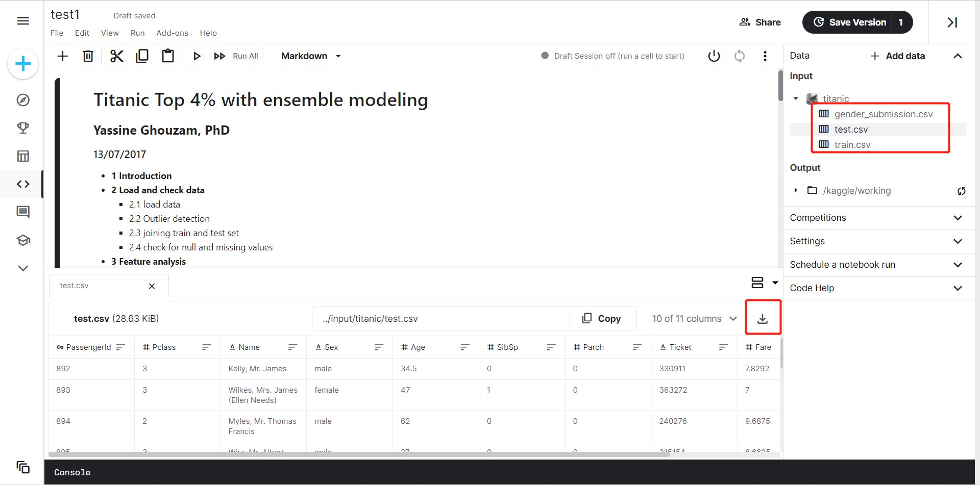This screenshot has width=980, height=485.
Task: Click Run All button
Action: (x=236, y=56)
